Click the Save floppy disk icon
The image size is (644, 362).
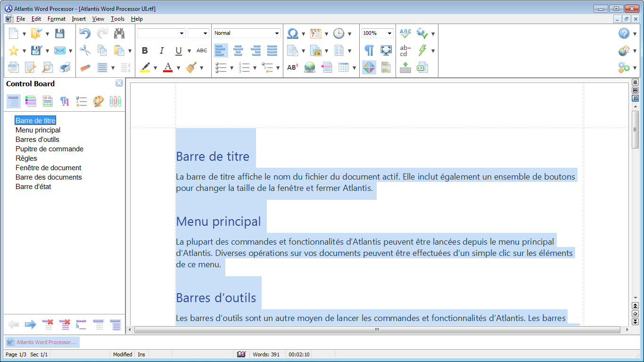coord(59,33)
